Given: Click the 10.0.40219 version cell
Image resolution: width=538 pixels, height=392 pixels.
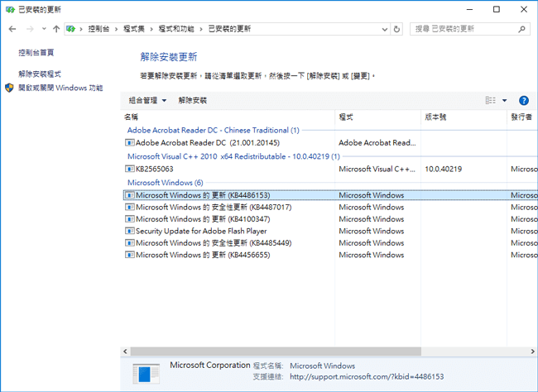Looking at the screenshot, I should (x=444, y=169).
